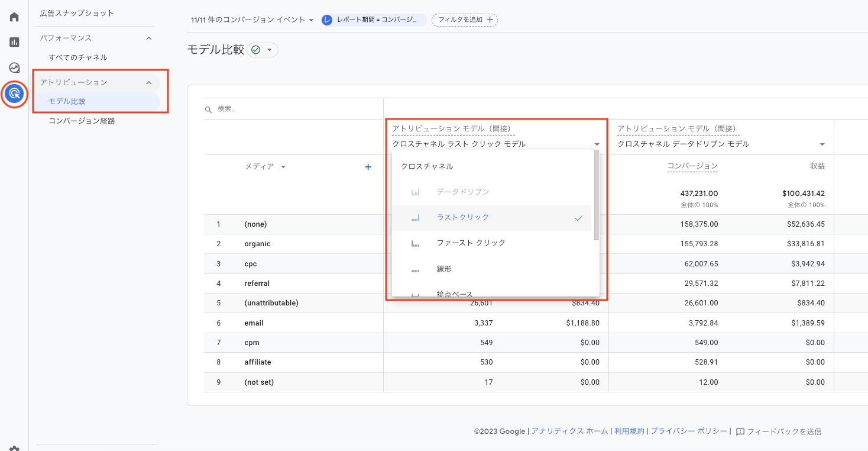The width and height of the screenshot is (868, 451).
Task: Click the 線形 model icon
Action: coord(415,269)
